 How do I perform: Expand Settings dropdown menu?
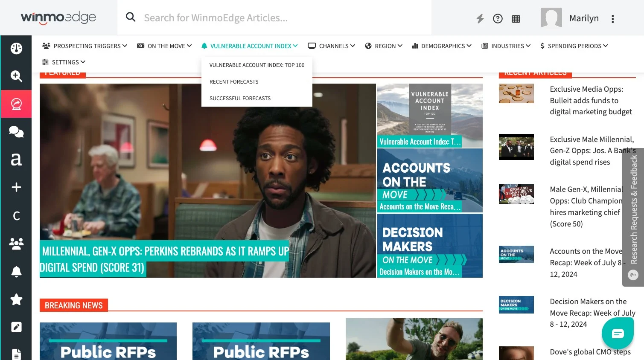(x=64, y=62)
